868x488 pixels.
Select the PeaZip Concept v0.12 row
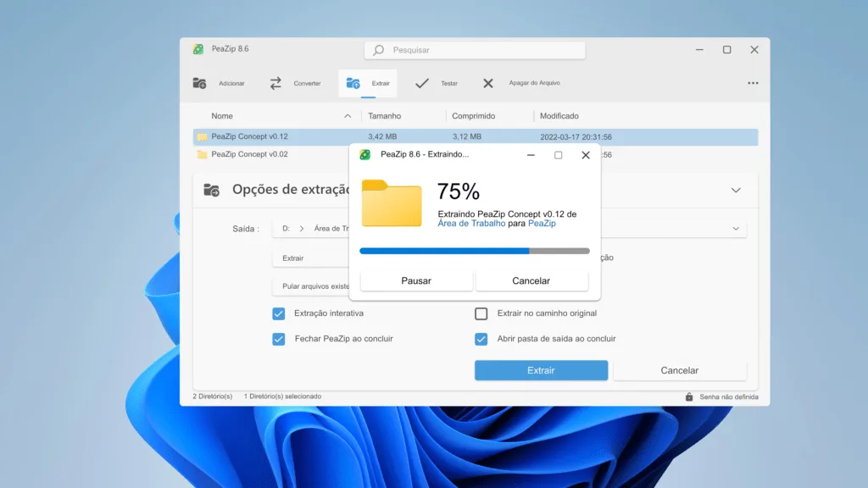[476, 136]
